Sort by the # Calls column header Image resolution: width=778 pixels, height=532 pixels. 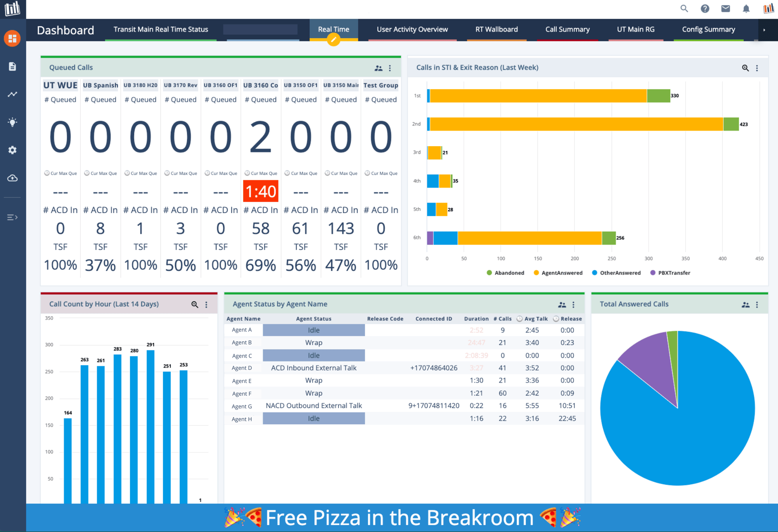tap(503, 318)
